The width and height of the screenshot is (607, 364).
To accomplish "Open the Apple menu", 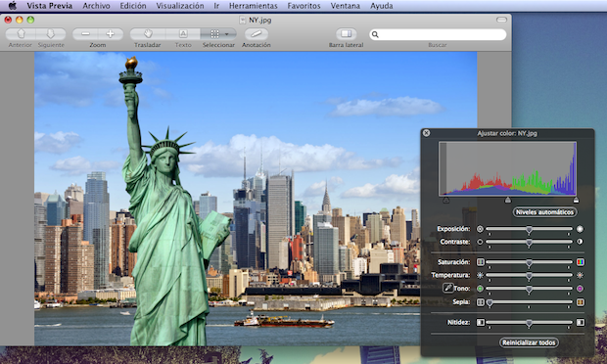I will 13,6.
